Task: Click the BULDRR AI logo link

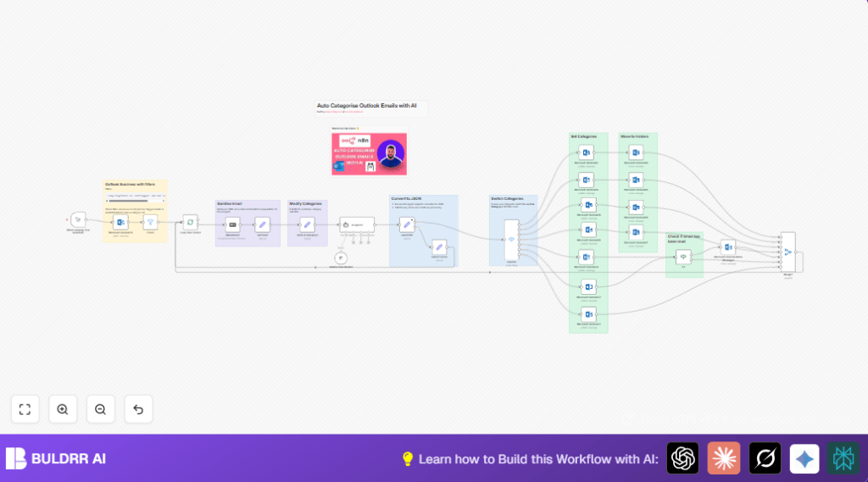Action: 56,458
